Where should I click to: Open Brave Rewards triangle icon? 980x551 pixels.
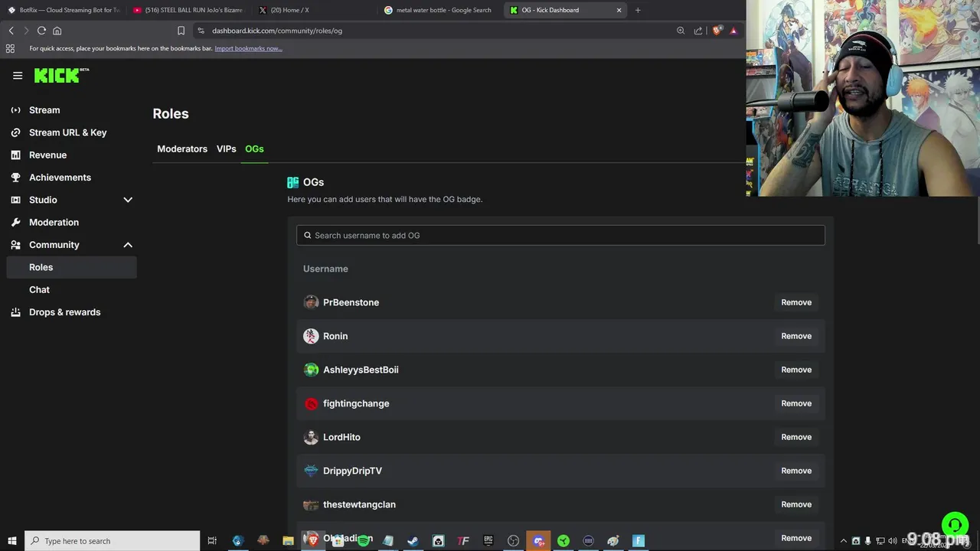tap(733, 31)
